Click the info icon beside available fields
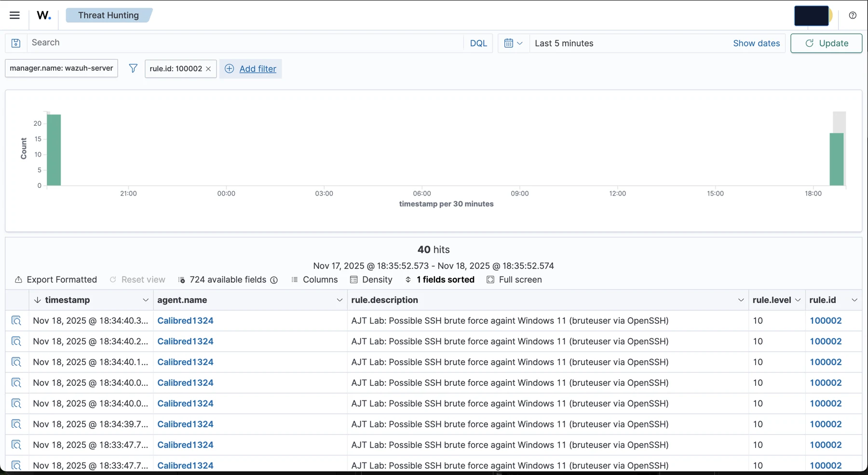 [274, 280]
